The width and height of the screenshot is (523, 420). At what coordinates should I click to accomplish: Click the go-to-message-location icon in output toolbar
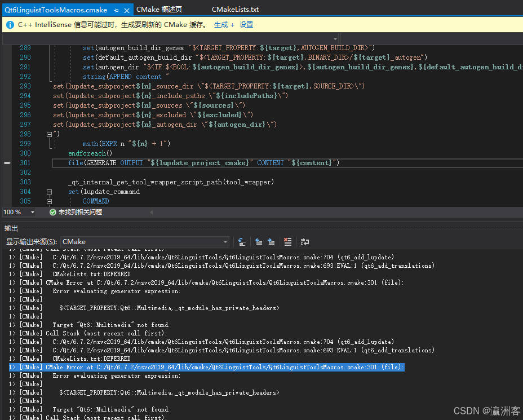(x=242, y=241)
